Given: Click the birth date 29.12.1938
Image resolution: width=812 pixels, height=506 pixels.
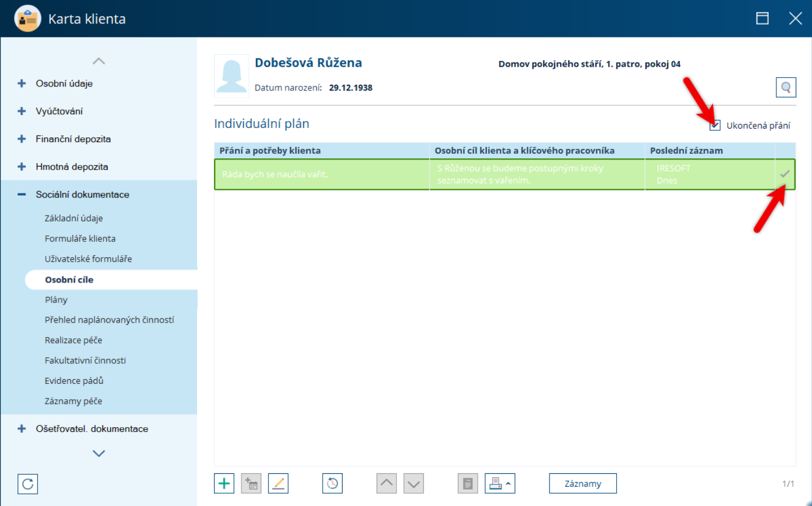Looking at the screenshot, I should (x=351, y=88).
